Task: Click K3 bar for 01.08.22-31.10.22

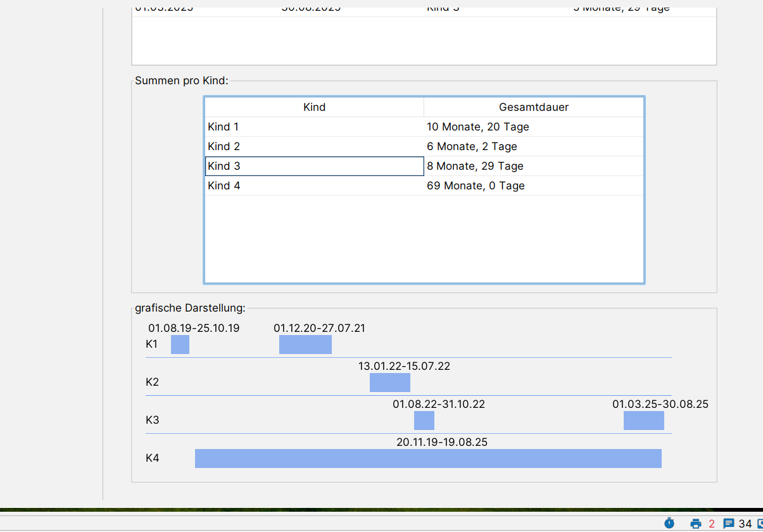Action: [x=424, y=421]
